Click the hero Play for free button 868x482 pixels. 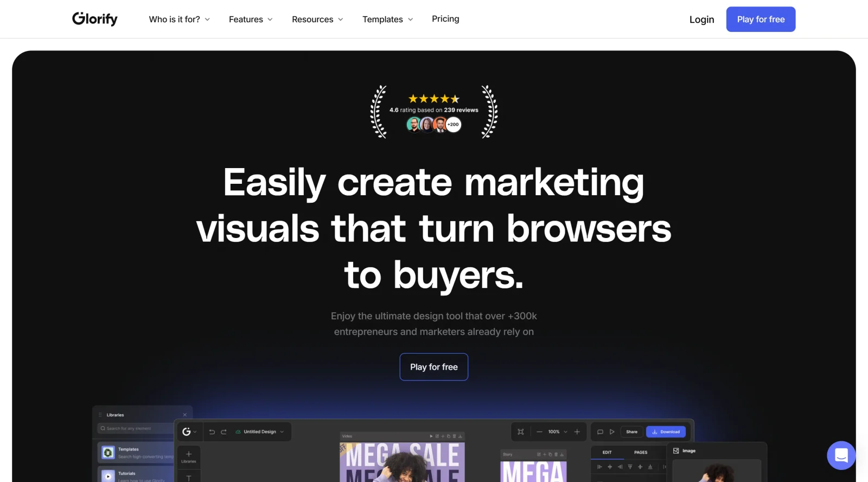tap(434, 367)
